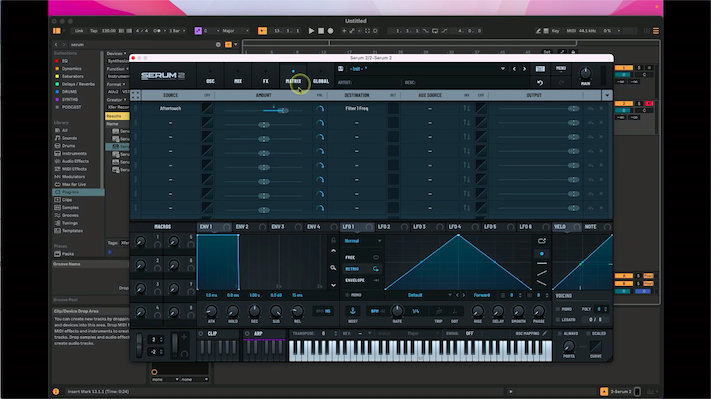The image size is (711, 399).
Task: Click the LFO export shape icon
Action: pyautogui.click(x=541, y=241)
